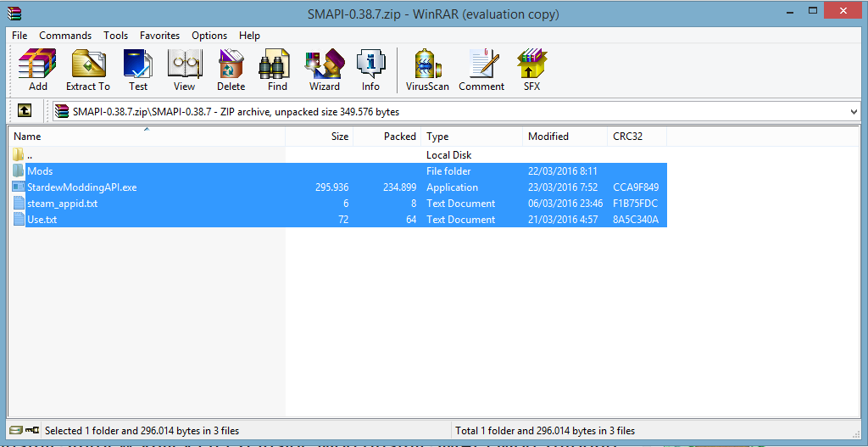The image size is (868, 447).
Task: Sort by the Name column header
Action: click(x=147, y=137)
